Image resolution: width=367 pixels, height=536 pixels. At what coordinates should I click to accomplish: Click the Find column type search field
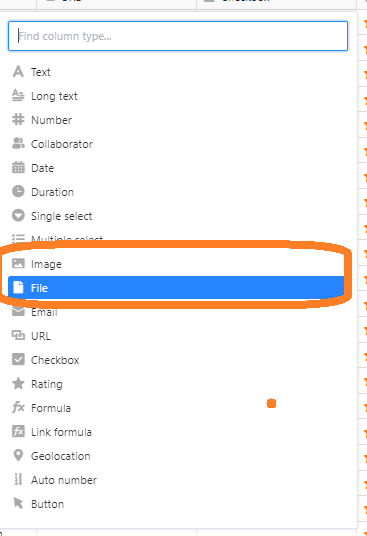click(178, 36)
